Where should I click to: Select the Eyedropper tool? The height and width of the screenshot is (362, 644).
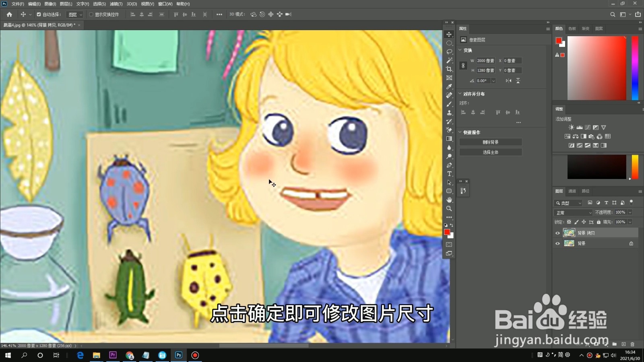(449, 86)
